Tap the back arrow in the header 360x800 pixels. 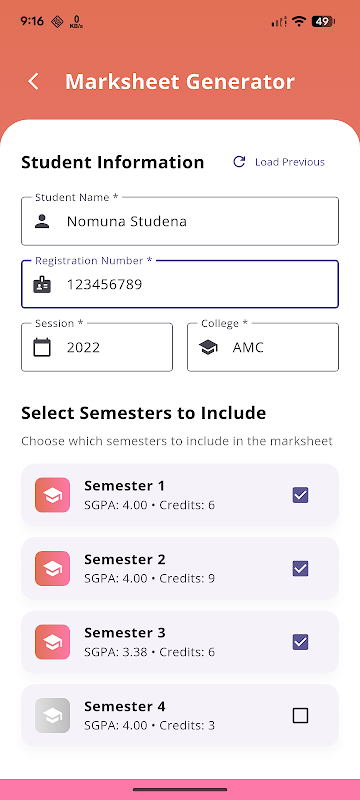(x=34, y=82)
